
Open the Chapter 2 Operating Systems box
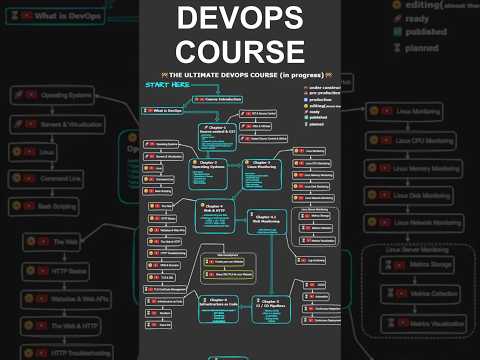pyautogui.click(x=208, y=174)
